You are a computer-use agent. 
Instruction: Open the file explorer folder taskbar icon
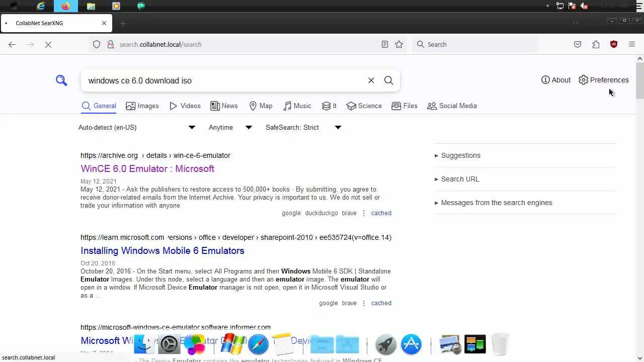(x=91, y=6)
